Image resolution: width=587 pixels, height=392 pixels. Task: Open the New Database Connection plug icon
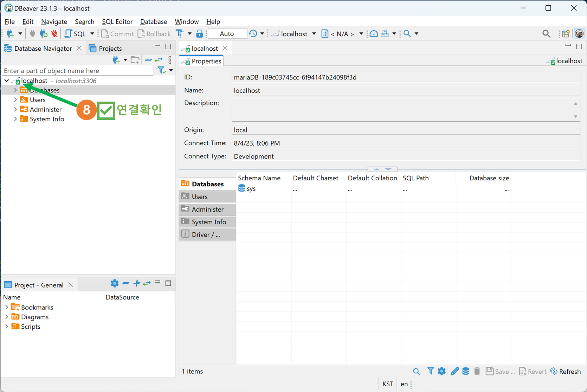tap(10, 34)
